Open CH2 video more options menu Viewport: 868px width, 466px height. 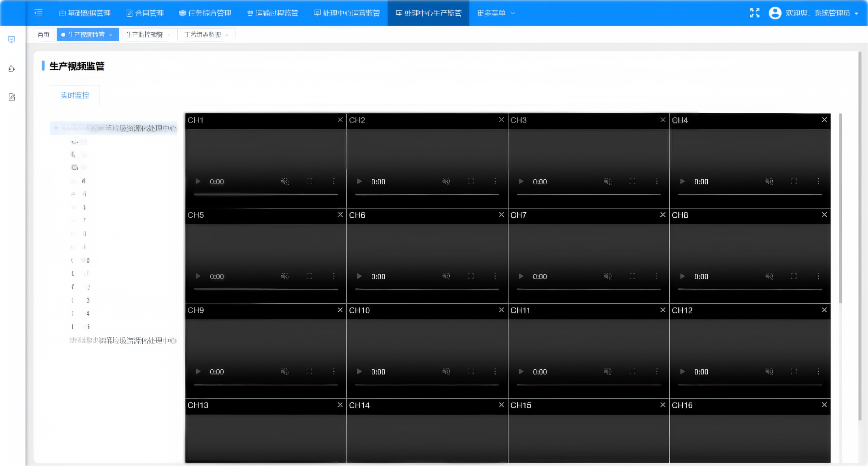tap(495, 181)
